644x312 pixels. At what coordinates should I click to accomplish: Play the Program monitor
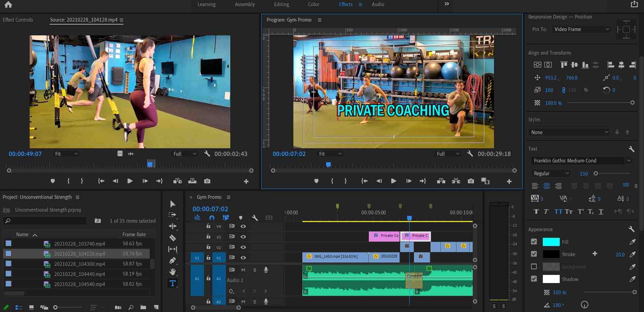[x=393, y=181]
